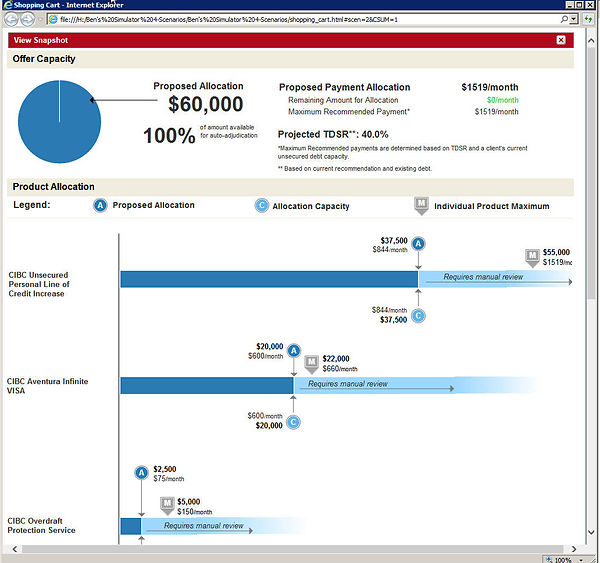Viewport: 600px width, 563px height.
Task: Click the CIBC Aventura Infinite VISA label
Action: click(x=47, y=386)
